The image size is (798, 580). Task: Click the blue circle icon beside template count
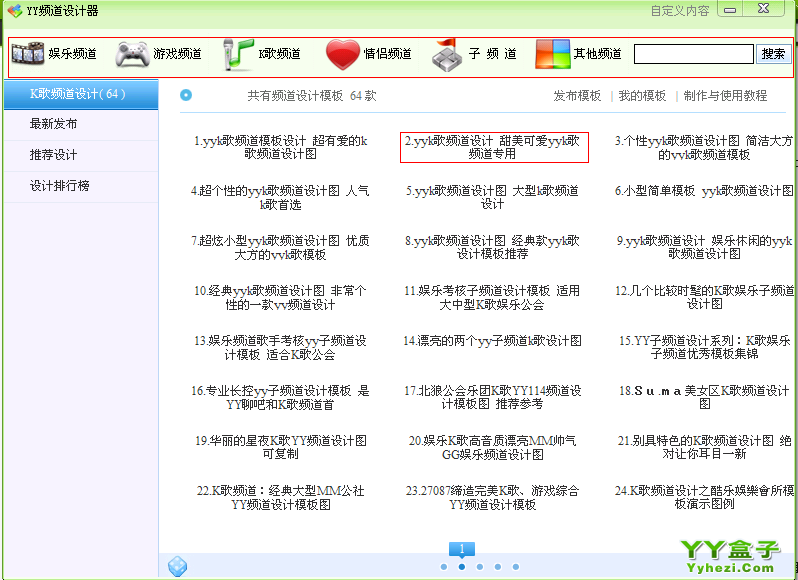pos(186,95)
